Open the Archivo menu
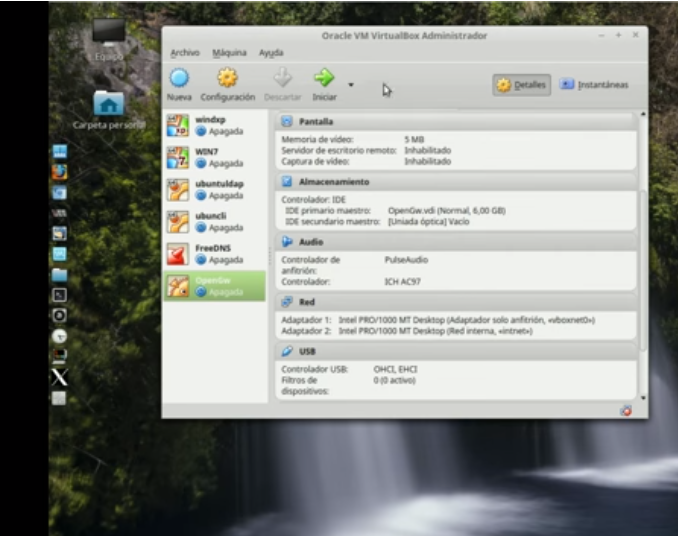678x536 pixels. pyautogui.click(x=185, y=53)
